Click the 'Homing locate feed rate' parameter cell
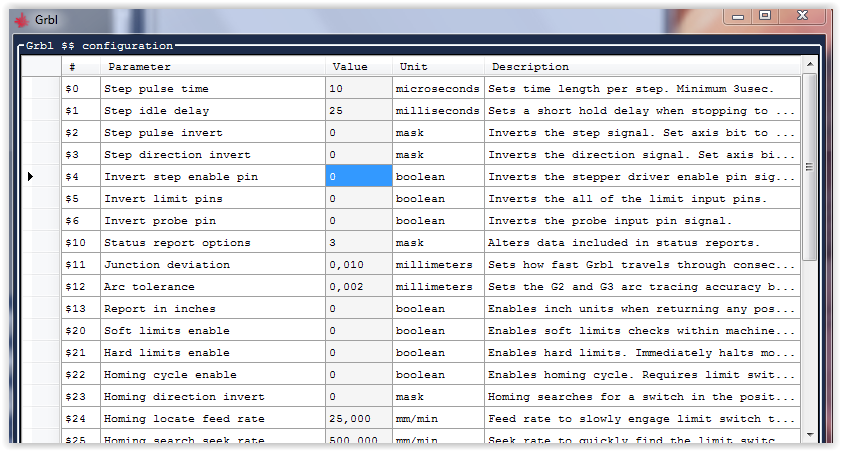Viewport: 841px width, 451px height. coord(213,418)
